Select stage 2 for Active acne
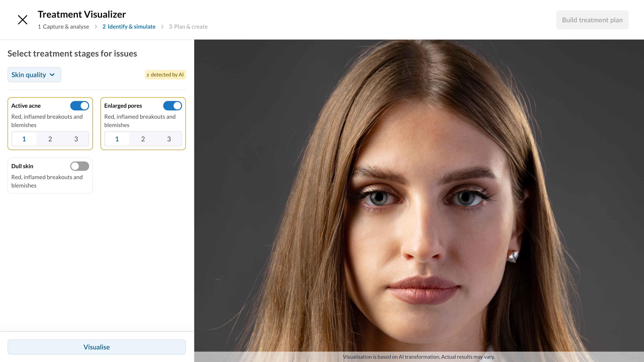 [50, 139]
